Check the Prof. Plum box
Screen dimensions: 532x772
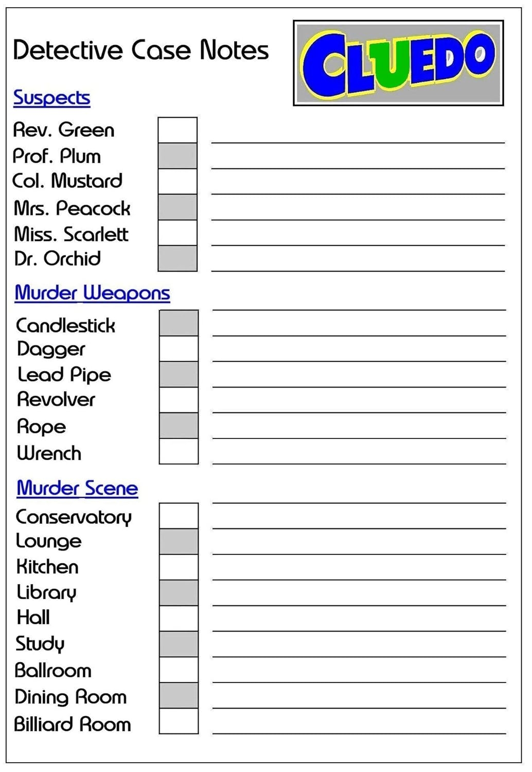click(x=178, y=156)
